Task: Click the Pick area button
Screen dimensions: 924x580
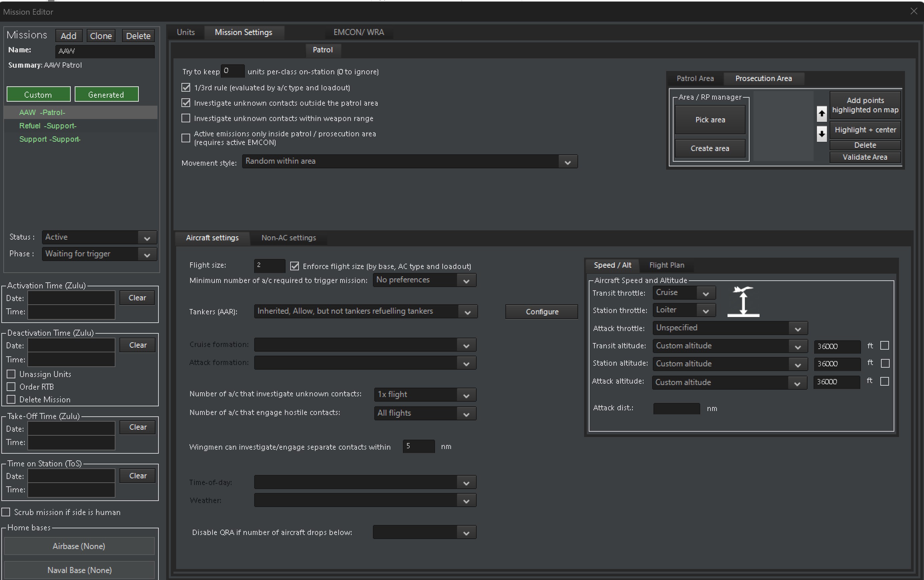Action: [710, 120]
